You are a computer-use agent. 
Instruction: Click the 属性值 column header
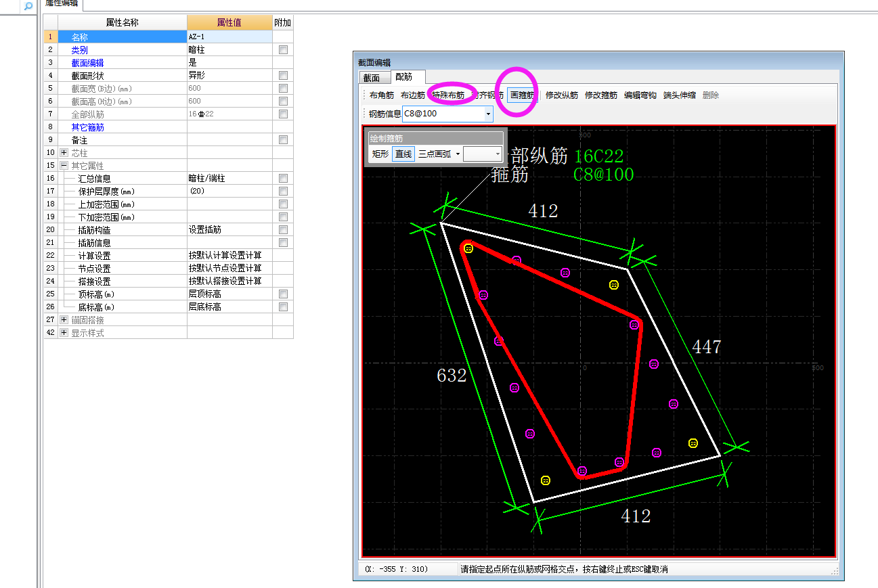tap(229, 22)
